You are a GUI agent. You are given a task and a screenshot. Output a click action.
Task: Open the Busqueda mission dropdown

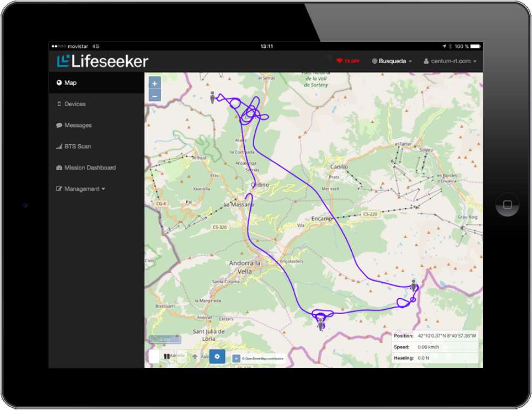coord(392,61)
